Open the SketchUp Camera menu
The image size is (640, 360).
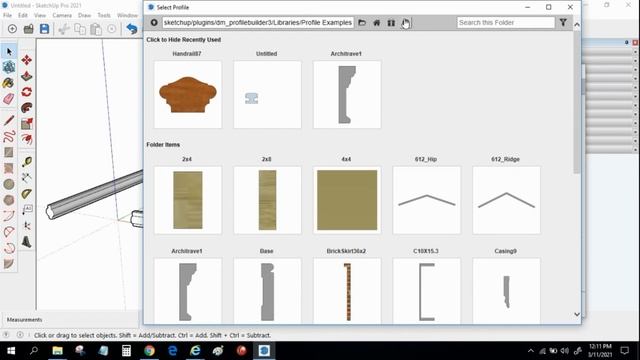62,15
